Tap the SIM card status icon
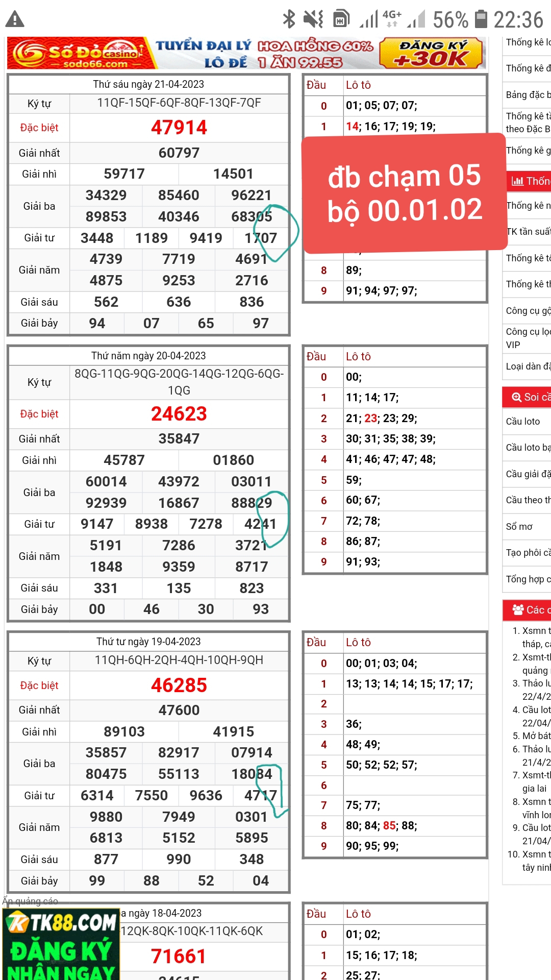 (341, 19)
